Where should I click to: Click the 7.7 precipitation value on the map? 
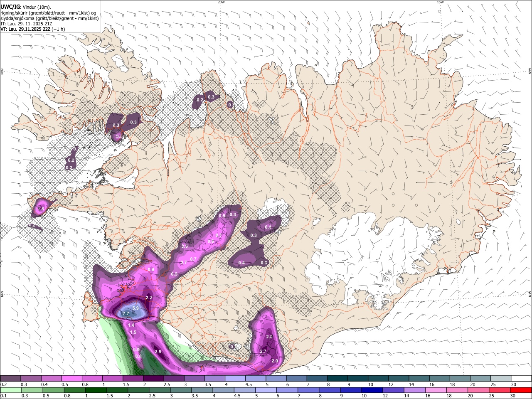coord(126,314)
